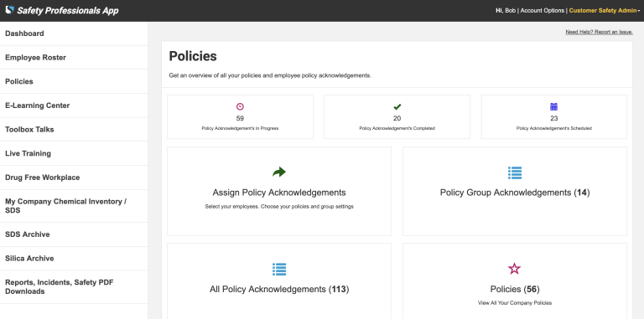Click the Account Options link
This screenshot has width=644, height=319.
(x=543, y=11)
